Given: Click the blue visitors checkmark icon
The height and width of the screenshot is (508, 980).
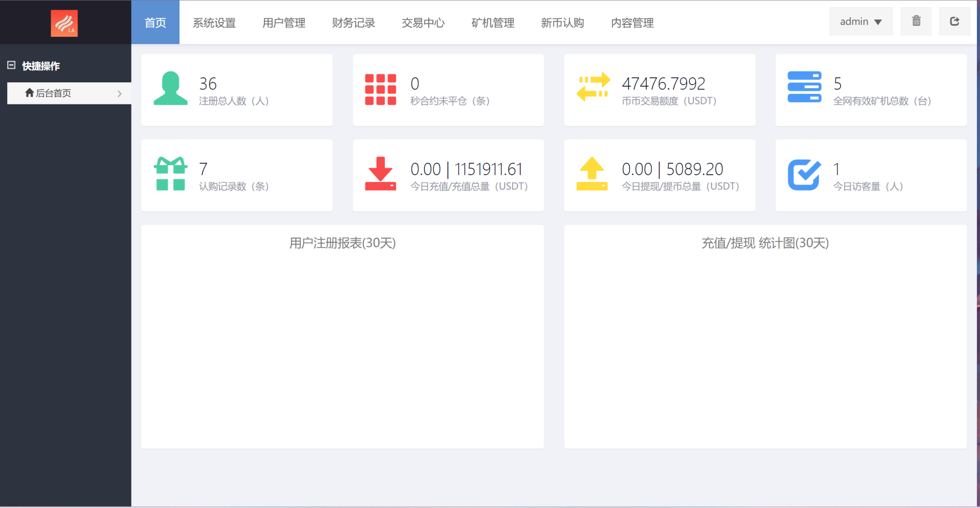Looking at the screenshot, I should pos(804,174).
